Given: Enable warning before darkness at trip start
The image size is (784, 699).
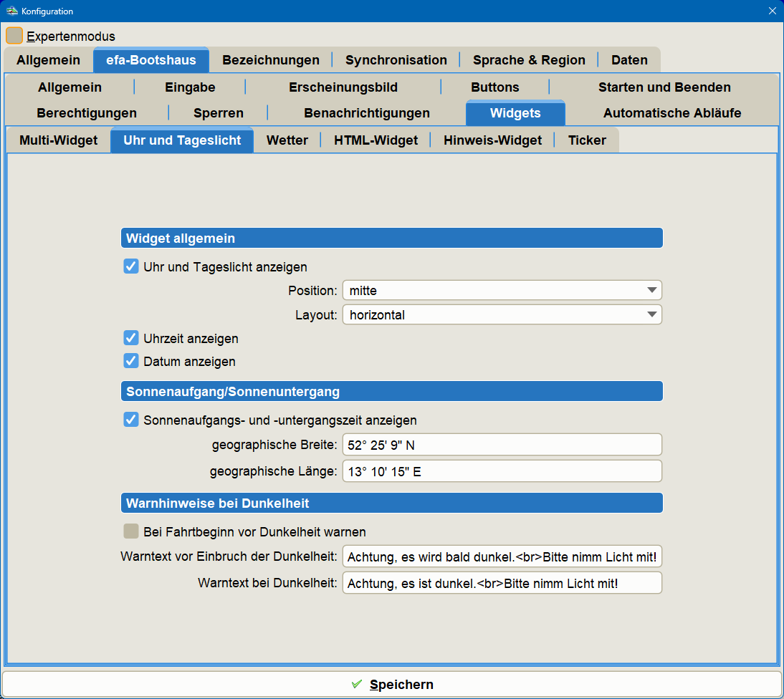Looking at the screenshot, I should click(x=131, y=531).
